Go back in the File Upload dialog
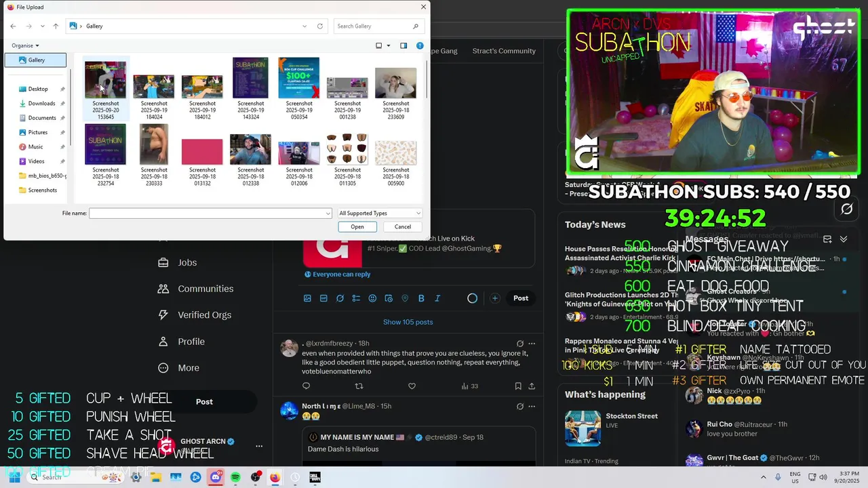This screenshot has width=868, height=488. tap(13, 26)
